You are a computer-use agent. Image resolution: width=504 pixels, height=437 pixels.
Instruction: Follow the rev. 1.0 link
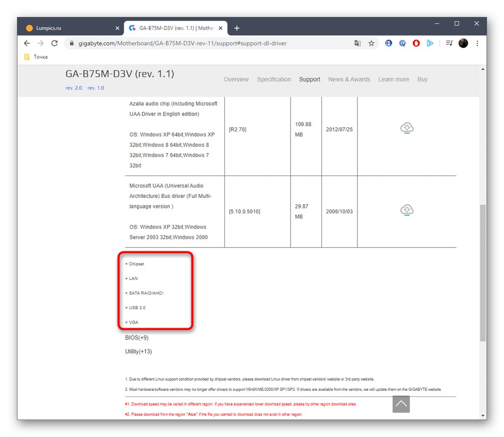[96, 88]
